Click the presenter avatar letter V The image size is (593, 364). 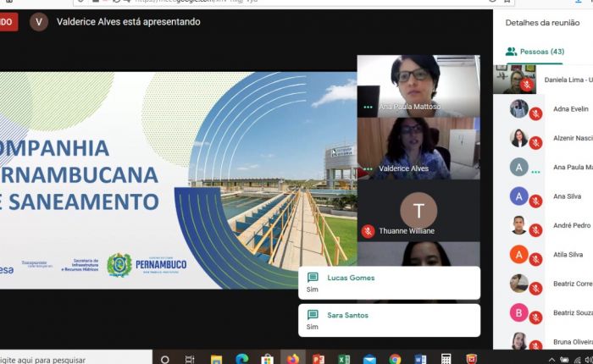(39, 22)
